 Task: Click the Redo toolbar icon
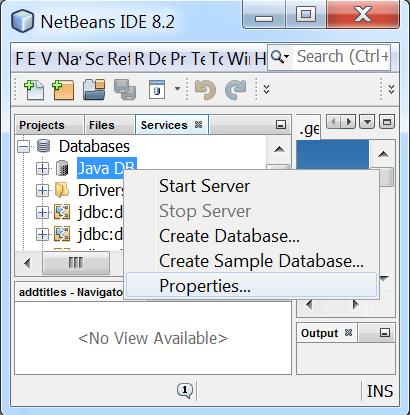[x=236, y=90]
